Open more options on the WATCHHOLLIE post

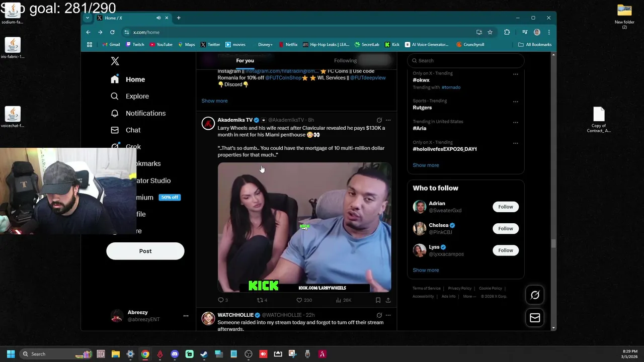tap(388, 315)
